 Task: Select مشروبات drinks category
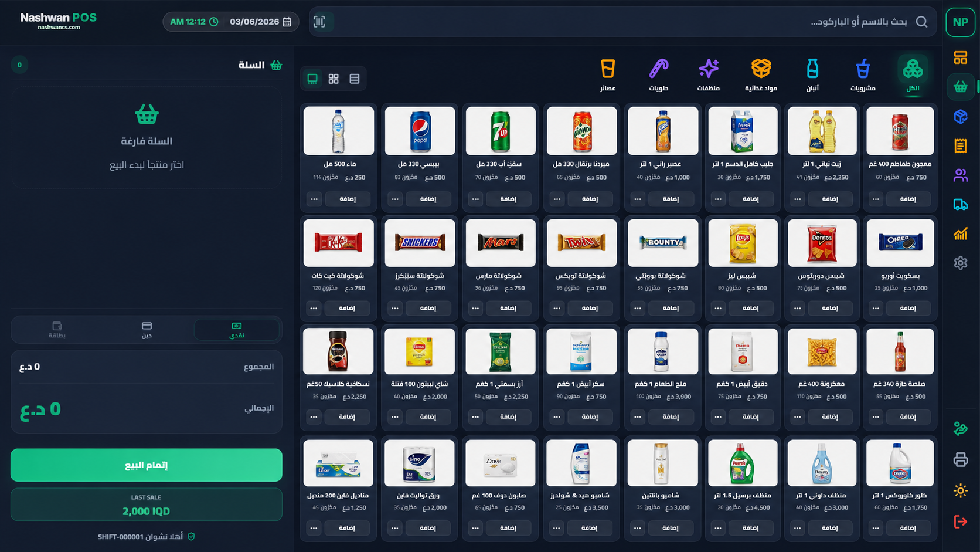point(863,74)
